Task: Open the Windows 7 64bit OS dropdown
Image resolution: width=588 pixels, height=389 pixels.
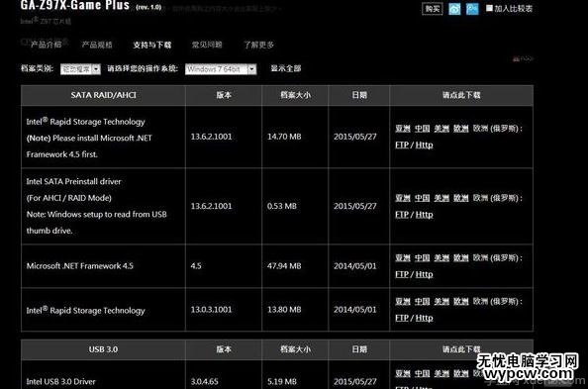Action: point(221,69)
